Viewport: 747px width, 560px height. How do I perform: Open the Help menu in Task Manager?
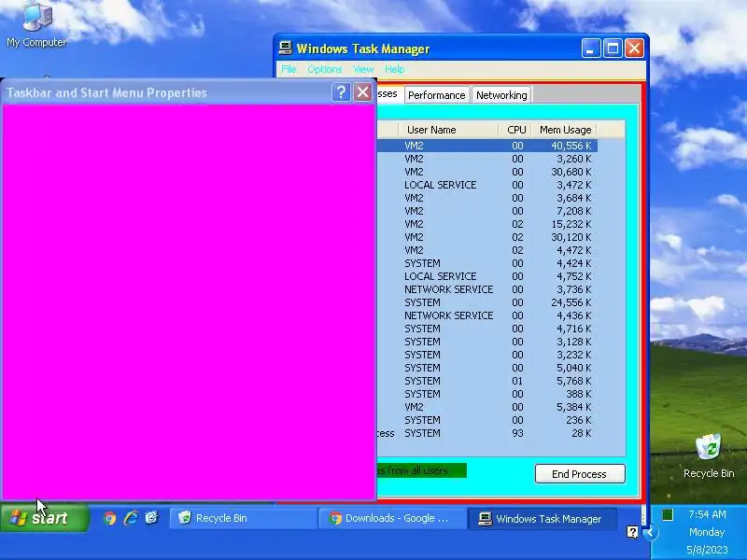coord(394,69)
